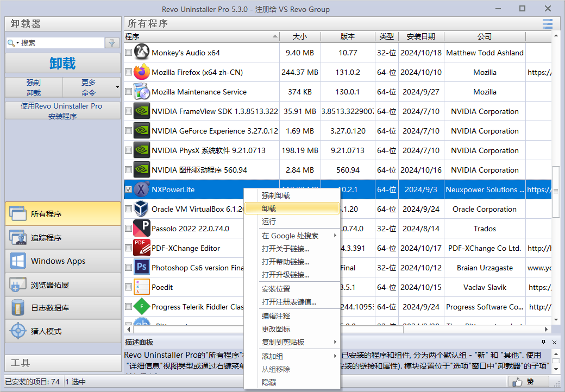565x392 pixels.
Task: Click 使用Revo Uninstaller Pro安装程序 button
Action: tap(62, 111)
